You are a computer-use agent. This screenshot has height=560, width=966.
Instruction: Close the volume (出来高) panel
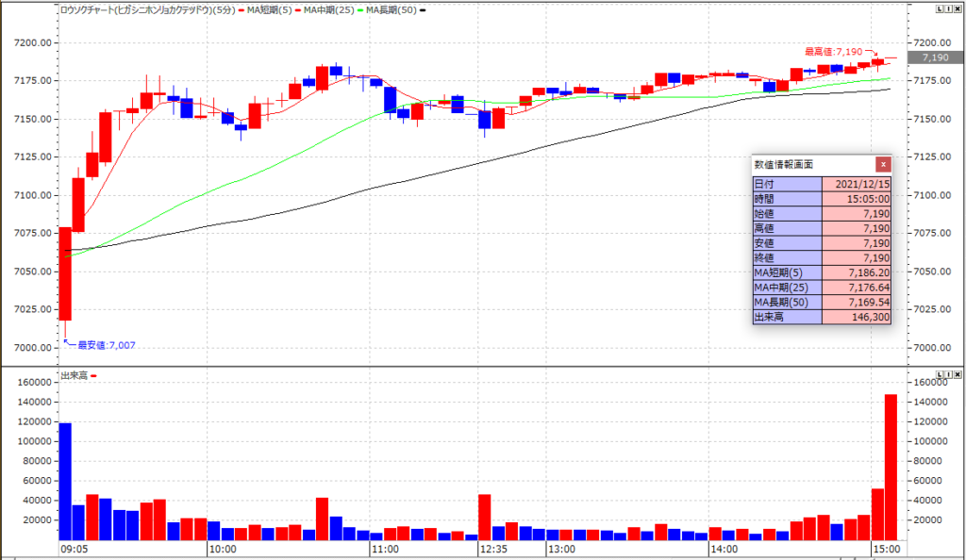(956, 375)
